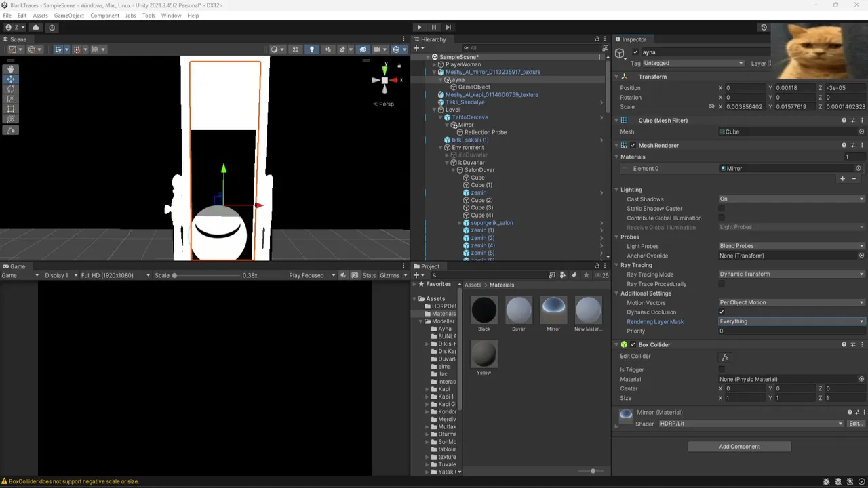Open Mesh Renderer component help icon
Image resolution: width=868 pixels, height=488 pixels.
pyautogui.click(x=844, y=145)
